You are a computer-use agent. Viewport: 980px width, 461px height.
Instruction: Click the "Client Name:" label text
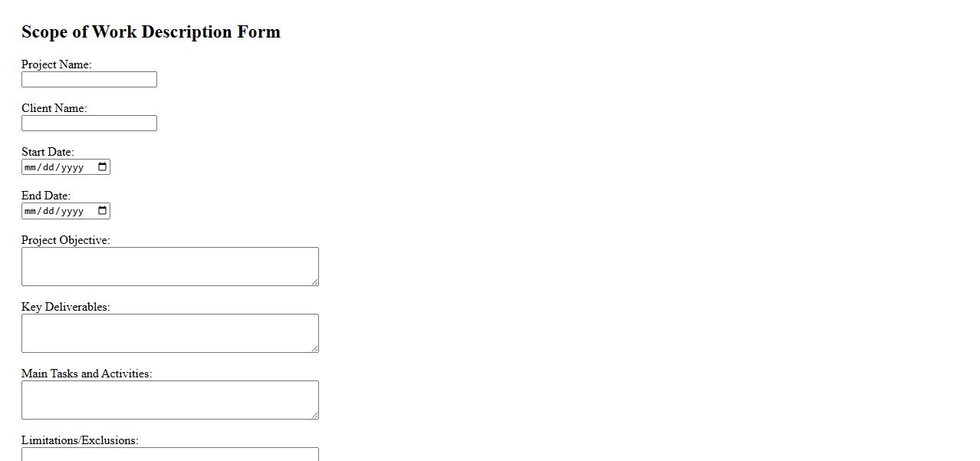54,108
